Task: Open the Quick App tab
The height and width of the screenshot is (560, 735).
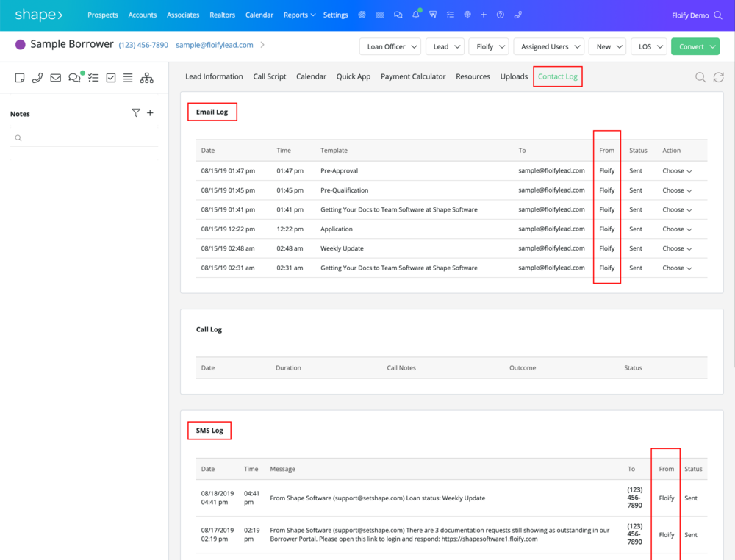Action: [x=353, y=76]
